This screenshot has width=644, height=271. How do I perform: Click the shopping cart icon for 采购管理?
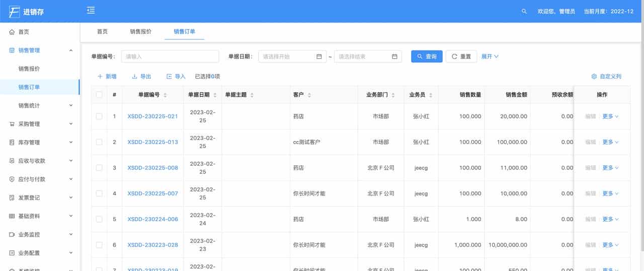pos(12,124)
